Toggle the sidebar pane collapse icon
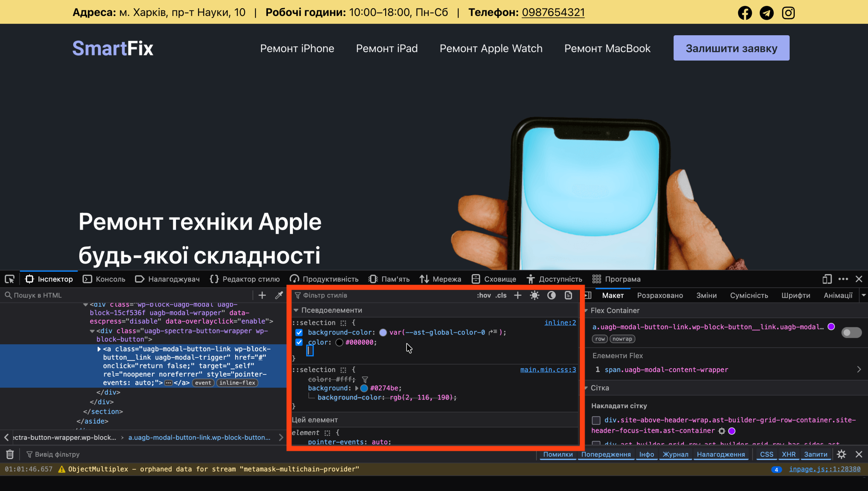 coord(588,295)
